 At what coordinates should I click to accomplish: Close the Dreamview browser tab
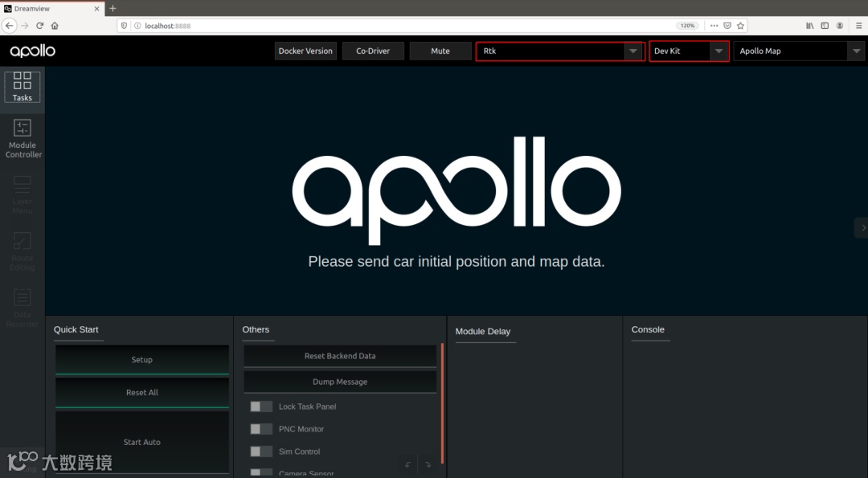97,9
